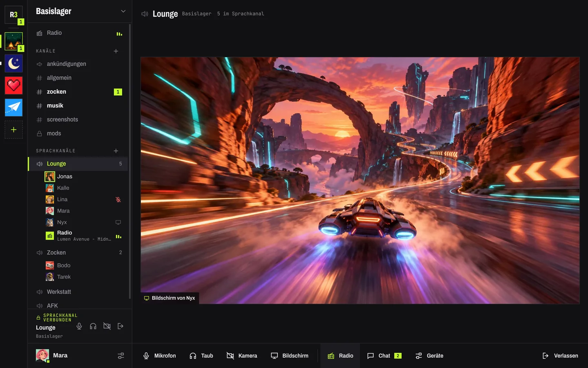Click the channel list scrollbar
588x368 pixels.
pos(130,162)
